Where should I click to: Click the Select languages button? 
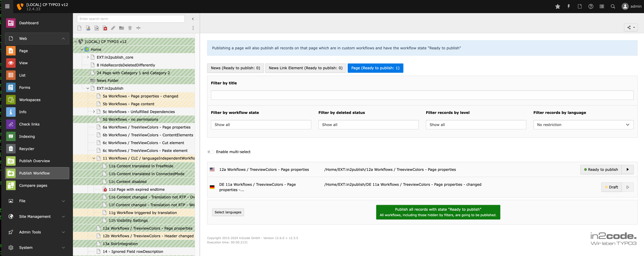pyautogui.click(x=228, y=212)
